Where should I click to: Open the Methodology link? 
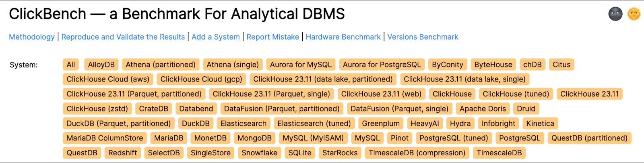[x=32, y=37]
